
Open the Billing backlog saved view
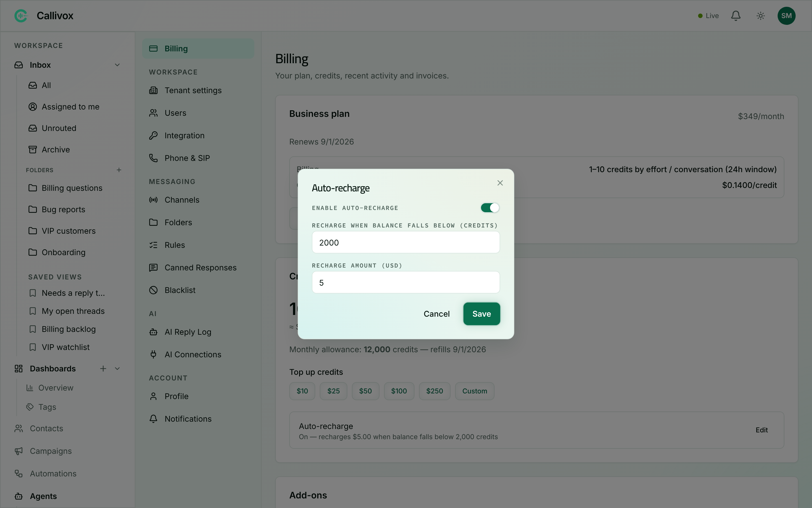(x=74, y=329)
